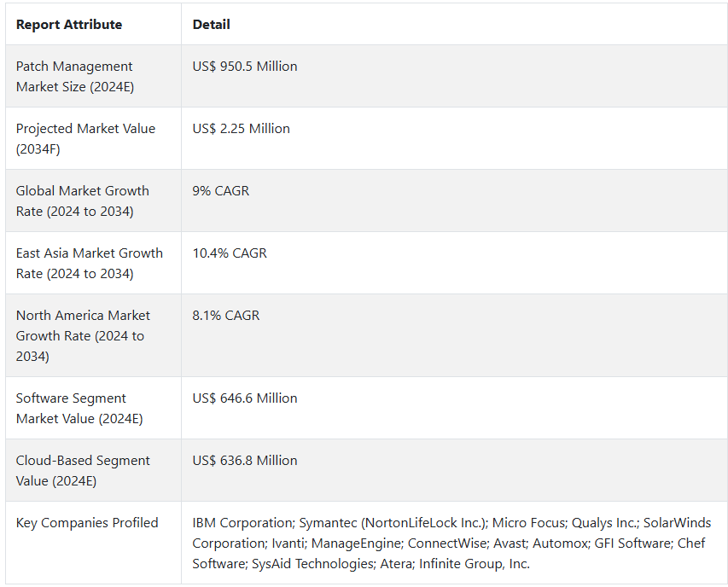This screenshot has width=728, height=587.
Task: Click the US$ 950.5 Million value
Action: [x=245, y=67]
